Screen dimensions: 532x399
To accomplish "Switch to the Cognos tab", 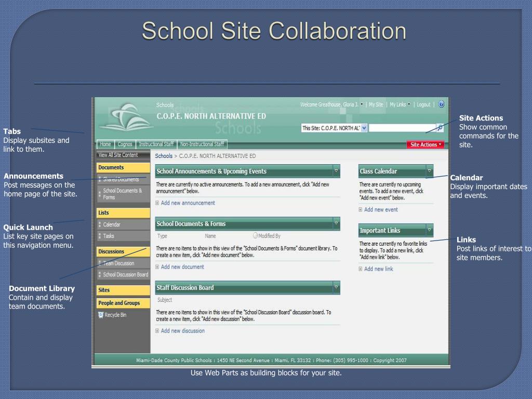I will pos(125,144).
